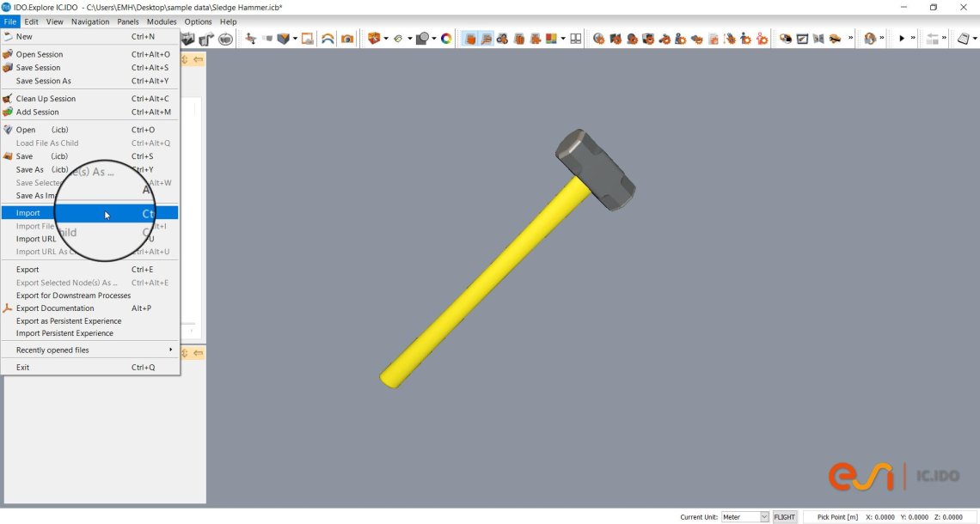The image size is (980, 524).
Task: Click the X: 0.0000 coordinate readout
Action: point(880,517)
